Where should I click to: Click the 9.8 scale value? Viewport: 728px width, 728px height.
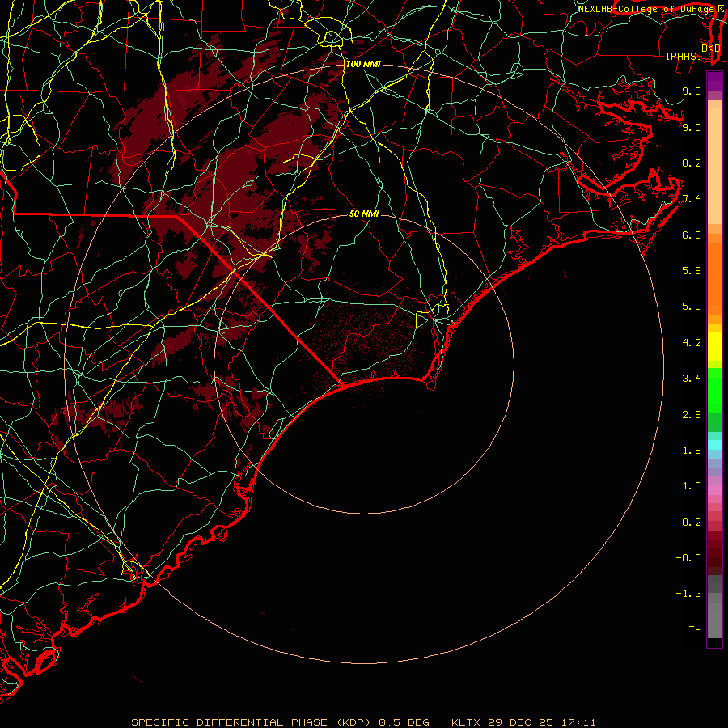coord(692,91)
